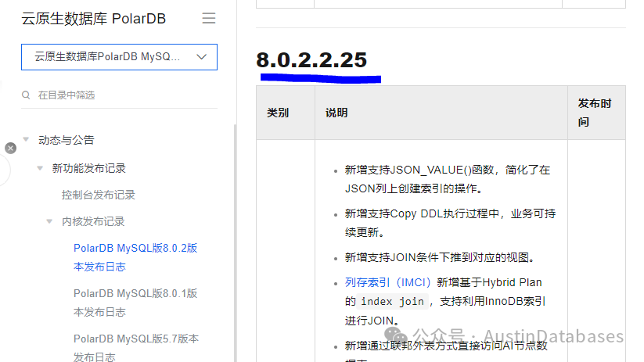Open PolarDB MySQL版5.7版本发布日志
The width and height of the screenshot is (644, 362).
coord(136,347)
